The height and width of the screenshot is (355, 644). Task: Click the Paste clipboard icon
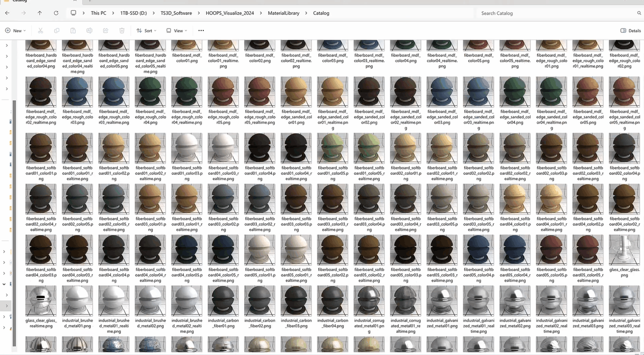coord(73,30)
